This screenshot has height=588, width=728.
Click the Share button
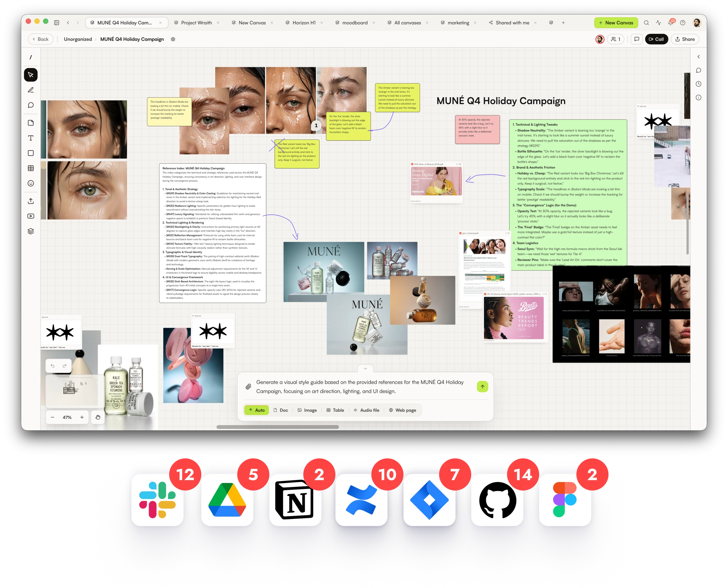coord(685,39)
